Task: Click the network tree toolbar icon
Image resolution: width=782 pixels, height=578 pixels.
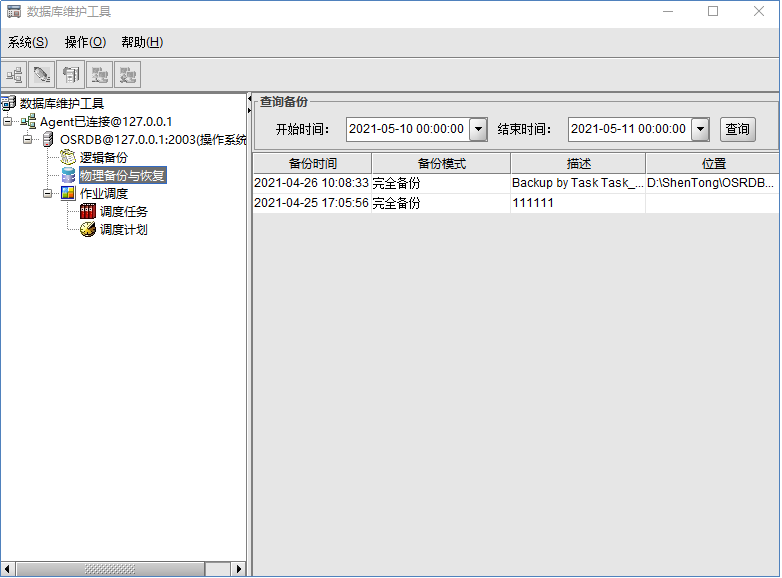Action: [x=14, y=75]
